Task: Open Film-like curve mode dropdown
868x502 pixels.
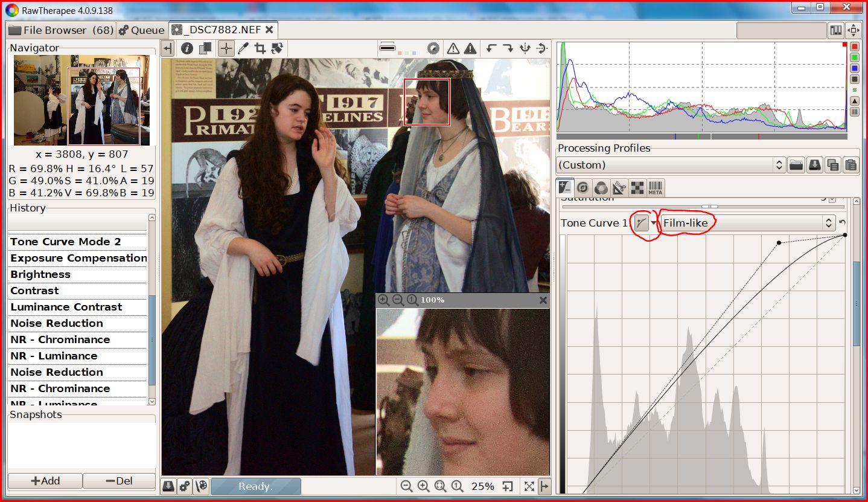Action: point(748,223)
